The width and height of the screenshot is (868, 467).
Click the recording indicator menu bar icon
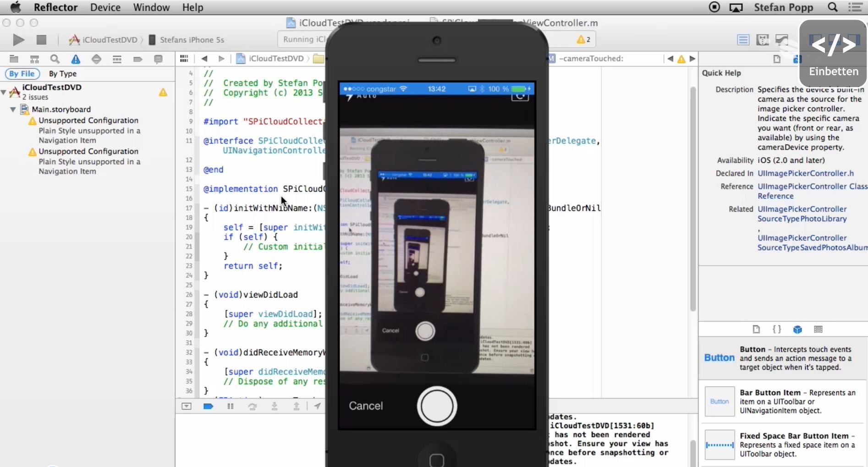tap(714, 7)
